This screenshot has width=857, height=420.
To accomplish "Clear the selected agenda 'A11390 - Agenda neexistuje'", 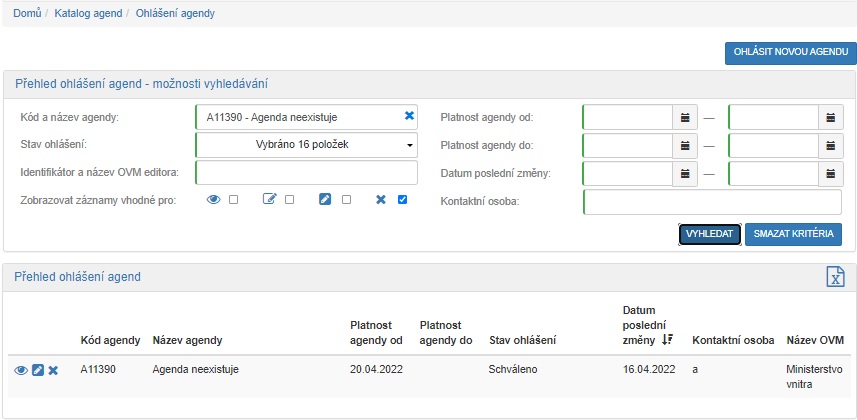I will (409, 116).
